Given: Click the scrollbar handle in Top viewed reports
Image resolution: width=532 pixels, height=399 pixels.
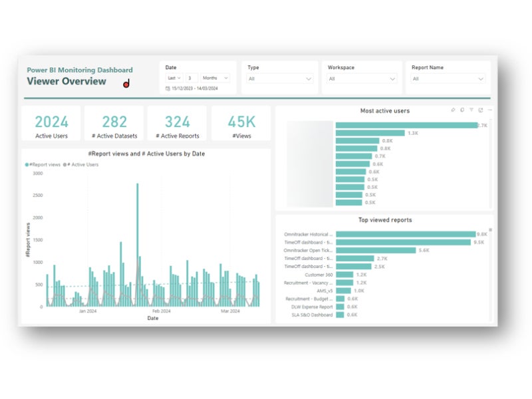Looking at the screenshot, I should [x=491, y=229].
